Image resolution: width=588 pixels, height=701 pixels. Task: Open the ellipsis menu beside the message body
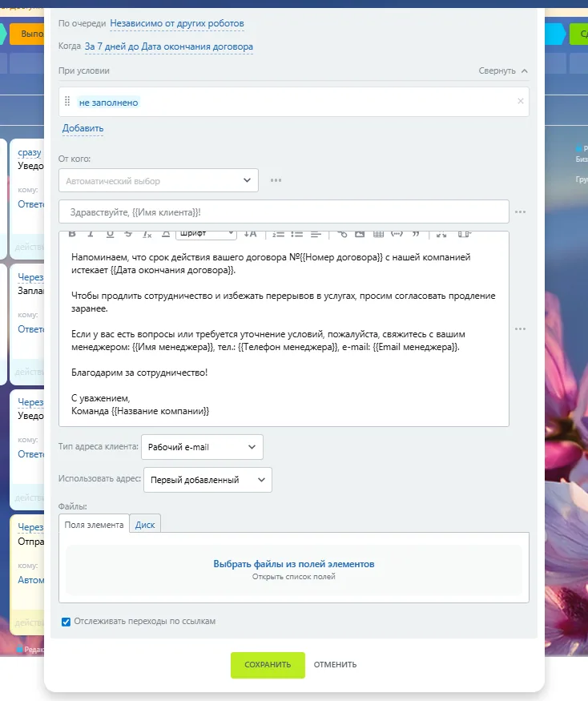pos(521,329)
